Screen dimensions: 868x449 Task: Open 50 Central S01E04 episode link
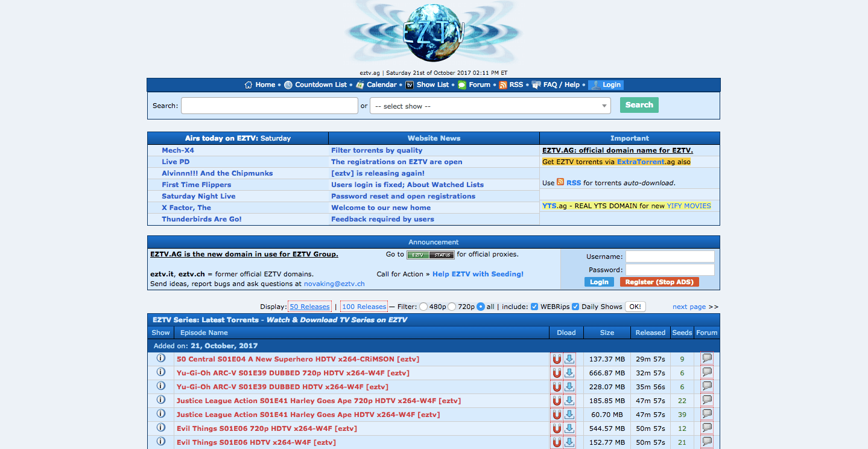(x=298, y=359)
